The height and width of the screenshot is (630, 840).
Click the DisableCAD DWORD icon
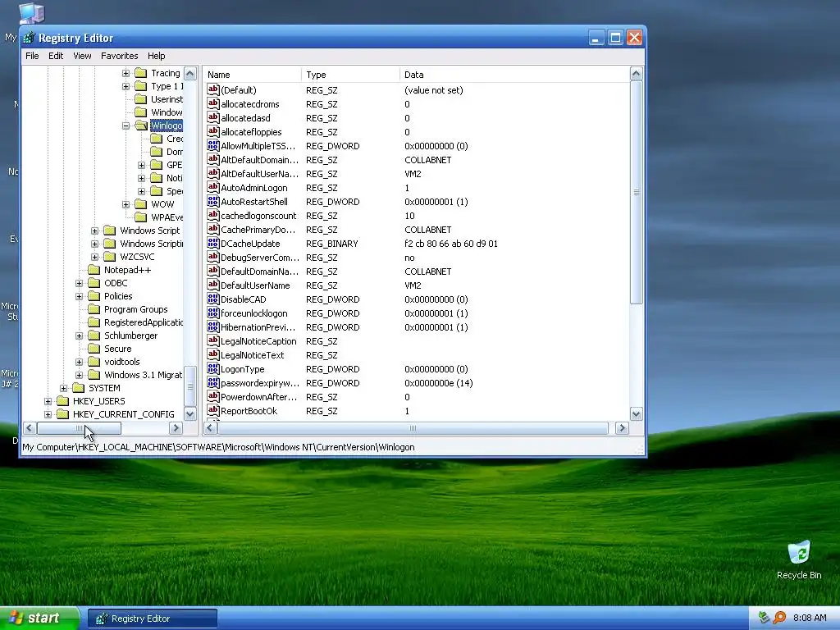pyautogui.click(x=213, y=299)
